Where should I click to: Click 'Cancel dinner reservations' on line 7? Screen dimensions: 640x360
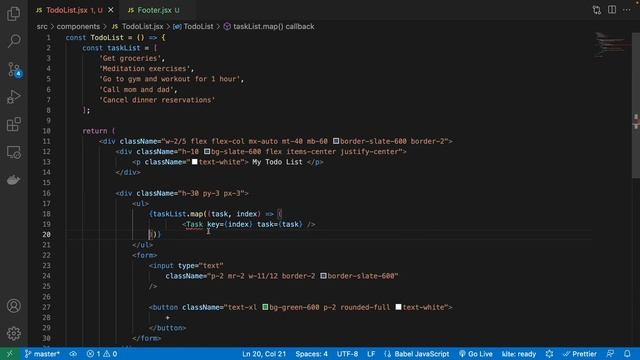click(x=157, y=100)
